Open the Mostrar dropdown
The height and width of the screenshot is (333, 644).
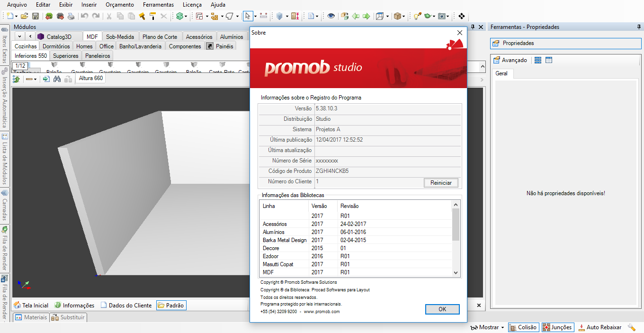click(487, 327)
